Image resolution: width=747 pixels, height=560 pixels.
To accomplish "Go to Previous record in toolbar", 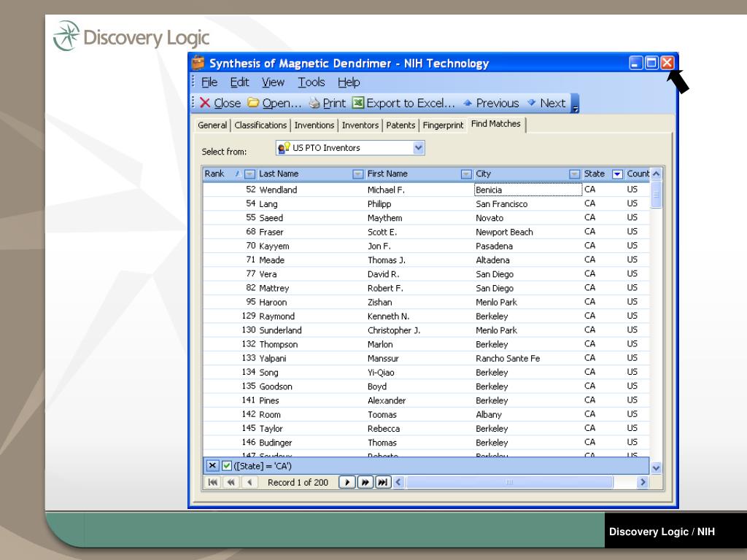I will pyautogui.click(x=491, y=103).
